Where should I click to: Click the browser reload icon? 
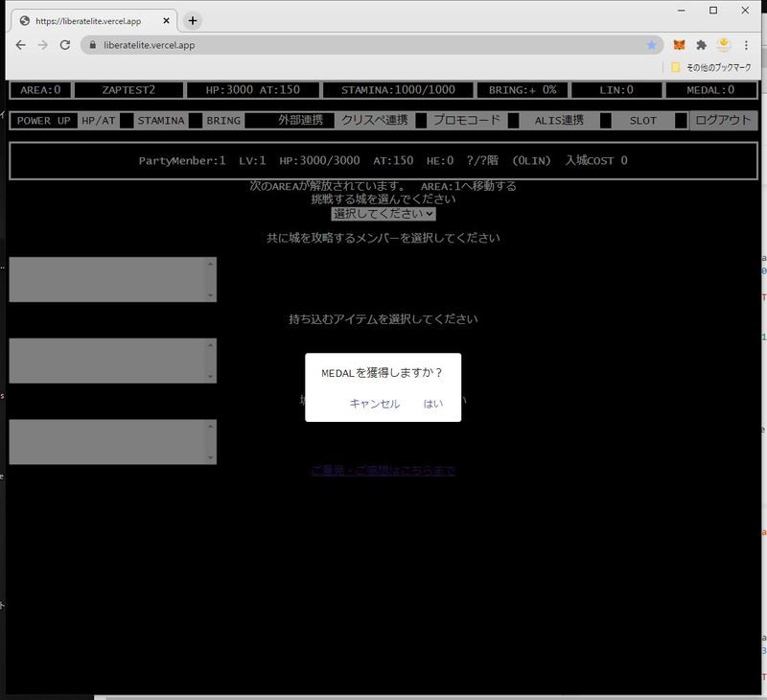(x=65, y=45)
